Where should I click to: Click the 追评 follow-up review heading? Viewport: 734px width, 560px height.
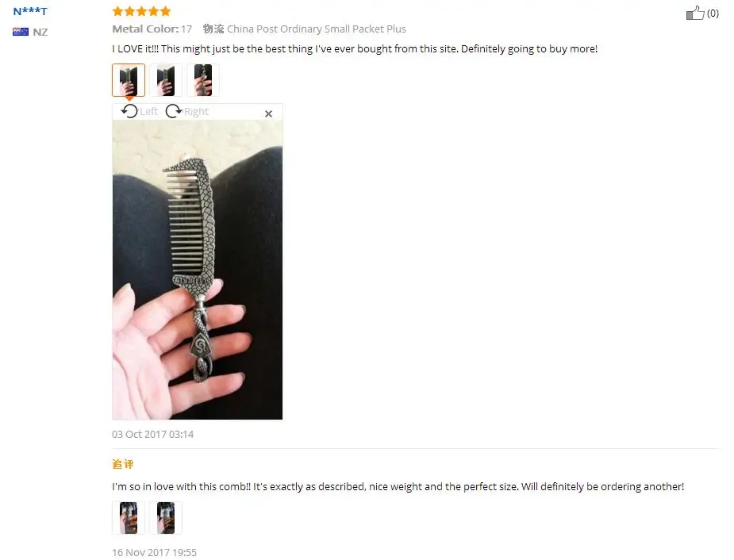click(x=123, y=464)
